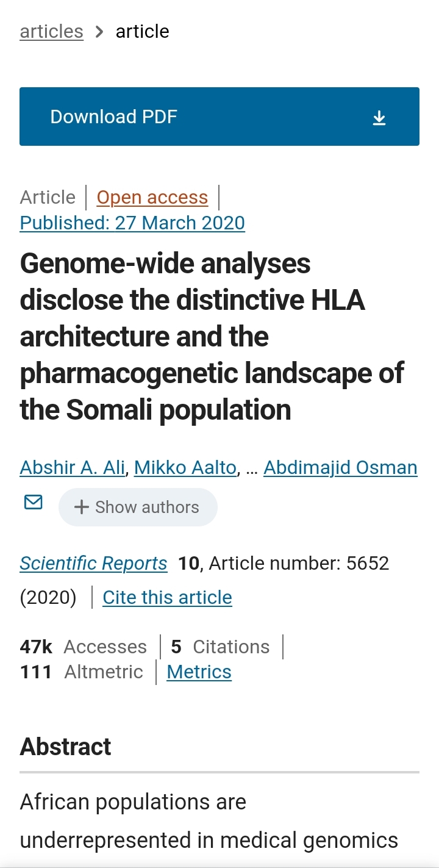This screenshot has height=868, width=439.
Task: Download the PDF of the article
Action: (x=220, y=117)
